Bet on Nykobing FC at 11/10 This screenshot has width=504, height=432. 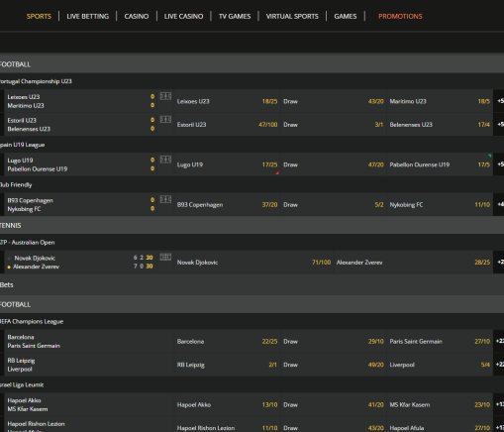pyautogui.click(x=440, y=205)
